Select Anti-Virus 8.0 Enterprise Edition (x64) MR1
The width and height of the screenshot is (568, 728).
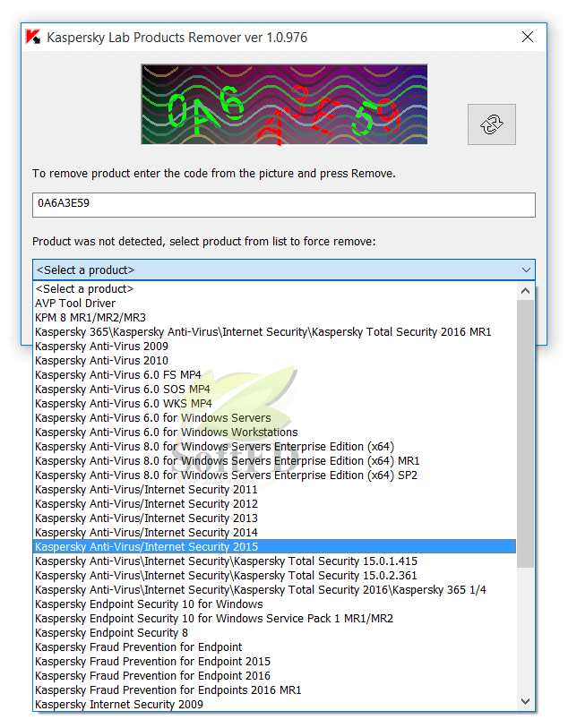[x=274, y=461]
